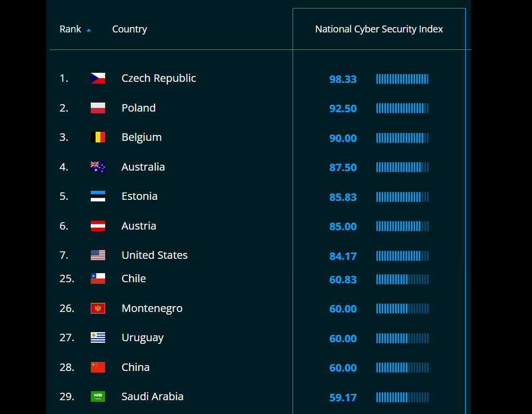Open the Montenegro country link

[152, 308]
